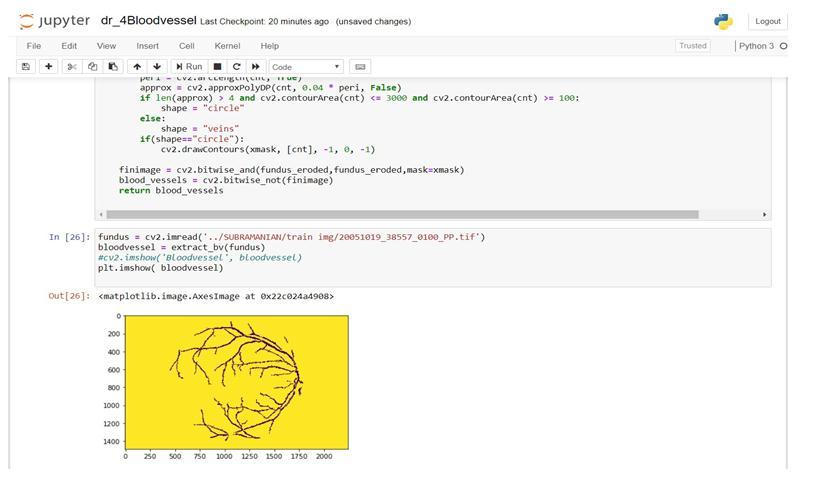Screen dimensions: 821x481
Task: Restart kernel and rerun all icon
Action: [x=256, y=66]
